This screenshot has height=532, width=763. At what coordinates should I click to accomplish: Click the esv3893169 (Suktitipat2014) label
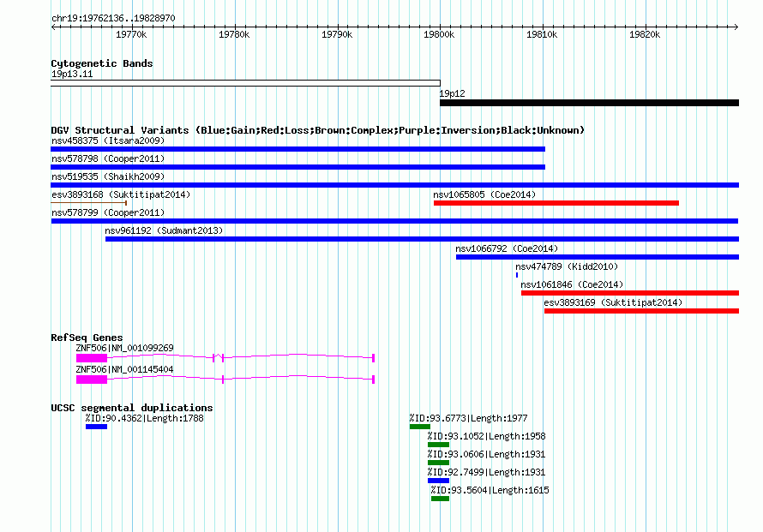pos(613,302)
